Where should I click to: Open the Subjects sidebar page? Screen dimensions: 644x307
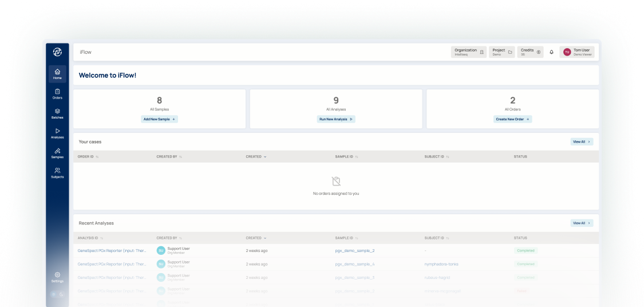[x=57, y=173]
